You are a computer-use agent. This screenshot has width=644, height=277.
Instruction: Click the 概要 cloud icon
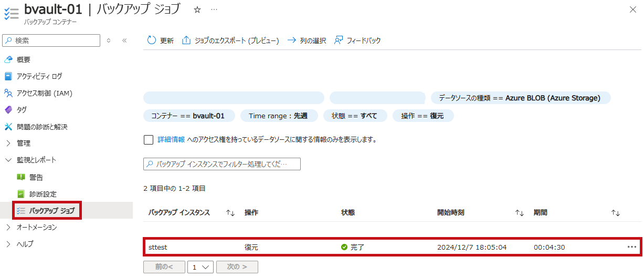click(x=8, y=59)
